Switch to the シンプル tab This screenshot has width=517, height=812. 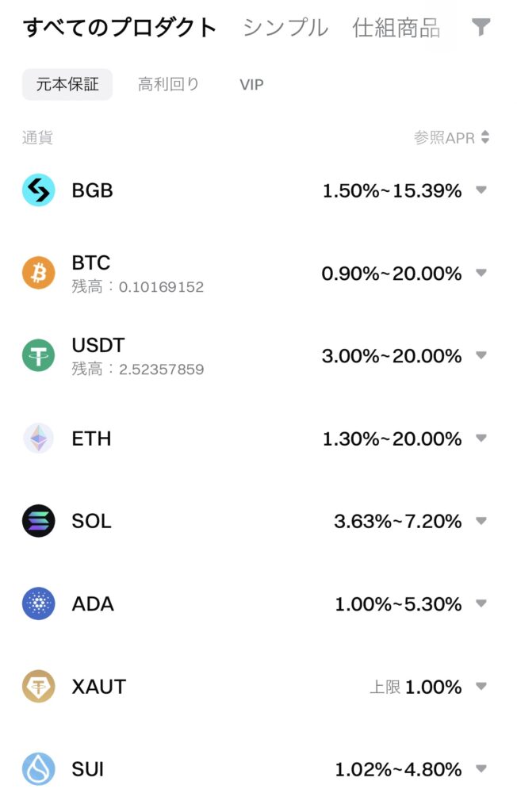[285, 28]
